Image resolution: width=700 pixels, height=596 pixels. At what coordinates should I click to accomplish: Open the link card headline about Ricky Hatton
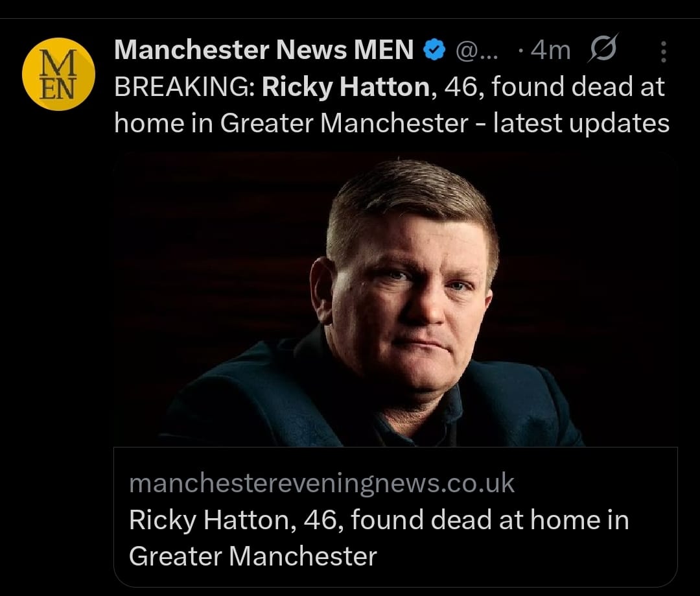379,520
